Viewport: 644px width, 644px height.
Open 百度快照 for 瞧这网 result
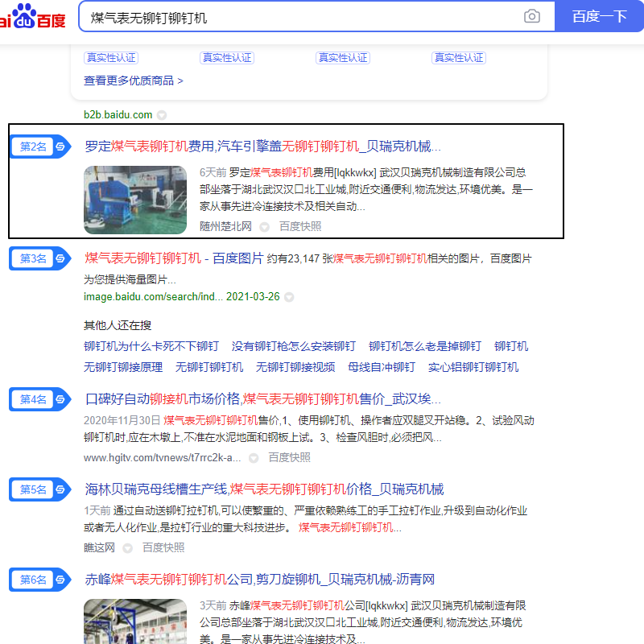[x=163, y=548]
